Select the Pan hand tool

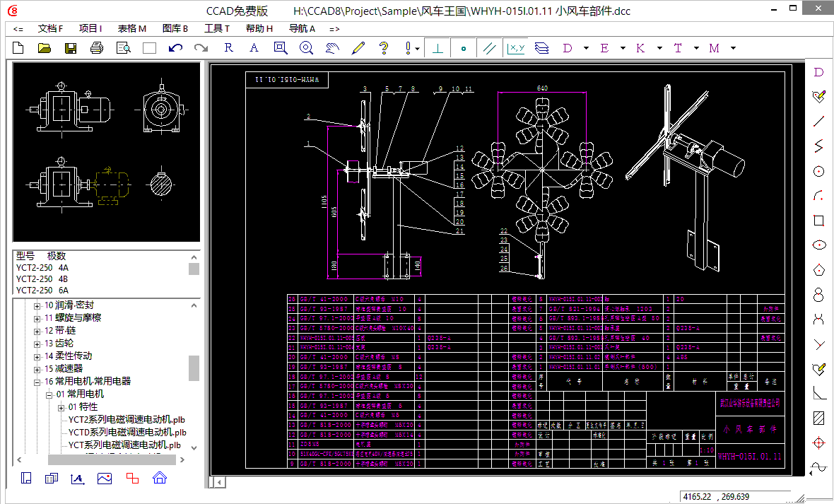332,48
